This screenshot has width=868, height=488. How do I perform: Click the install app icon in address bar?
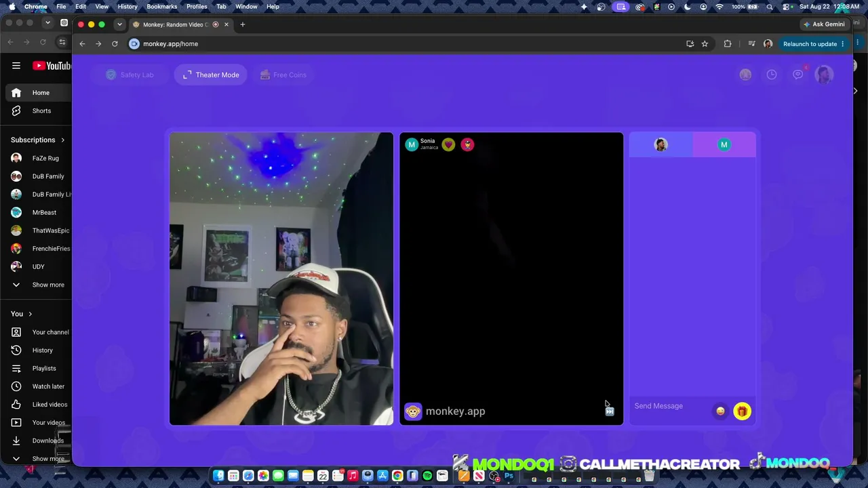(x=690, y=44)
